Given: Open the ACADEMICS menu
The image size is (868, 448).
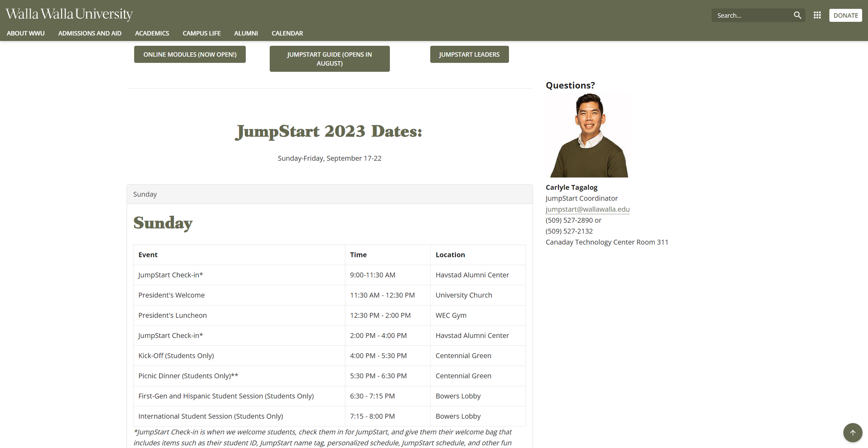Looking at the screenshot, I should click(x=152, y=33).
